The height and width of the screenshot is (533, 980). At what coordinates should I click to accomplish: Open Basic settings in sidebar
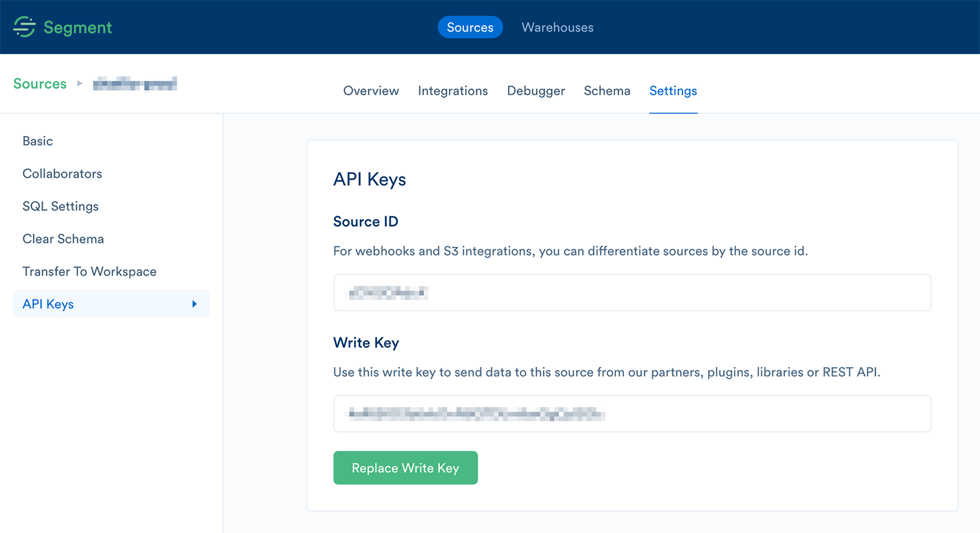[38, 141]
